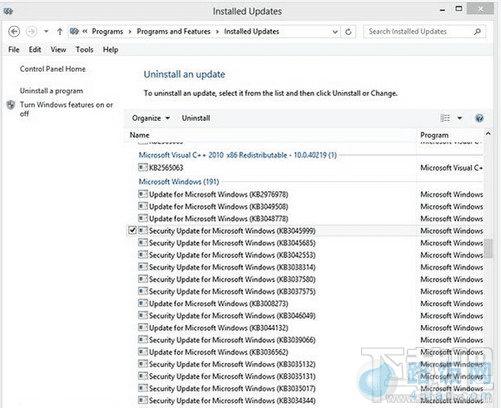This screenshot has height=408, width=501.
Task: Select the KB3048778 update row icon
Action: point(143,218)
